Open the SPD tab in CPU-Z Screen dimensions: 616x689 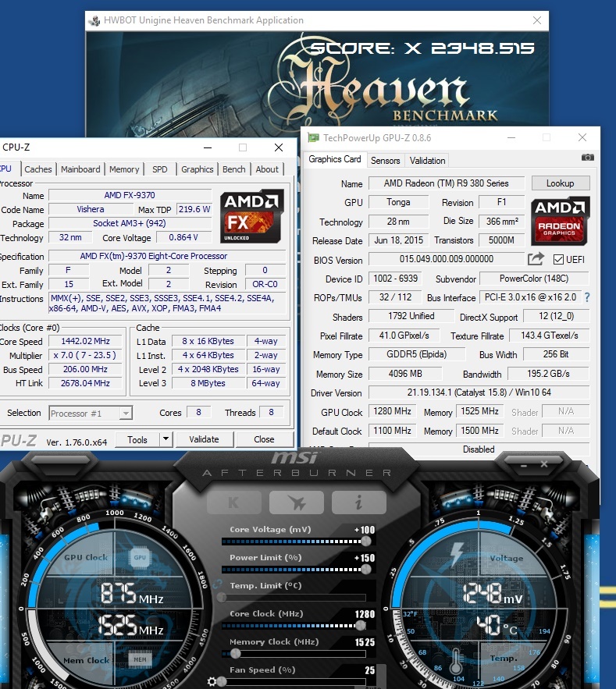click(x=159, y=169)
